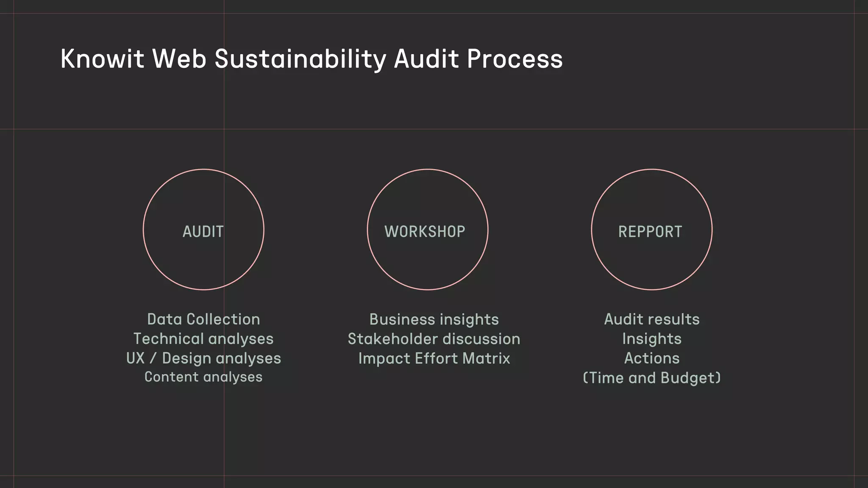Click the 'Actions' text line

tap(652, 358)
